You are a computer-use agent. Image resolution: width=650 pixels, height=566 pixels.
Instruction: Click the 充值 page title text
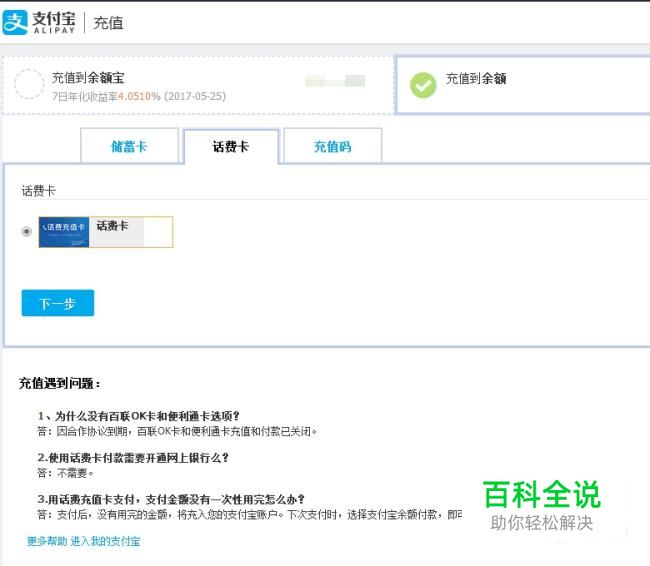108,23
